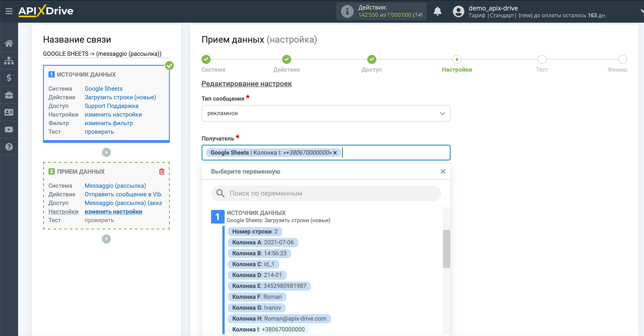This screenshot has width=644, height=336.
Task: Select variable Колонка D: 214-01
Action: pos(257,275)
